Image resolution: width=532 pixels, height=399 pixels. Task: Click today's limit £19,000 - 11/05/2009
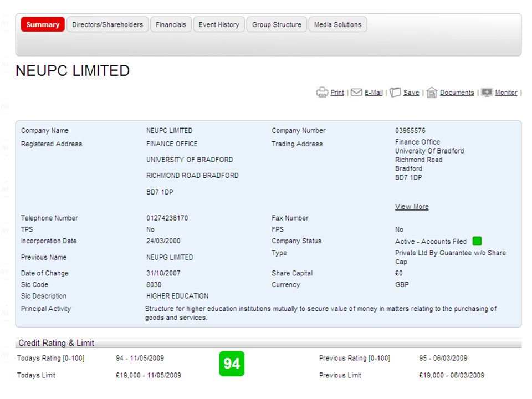tap(149, 375)
